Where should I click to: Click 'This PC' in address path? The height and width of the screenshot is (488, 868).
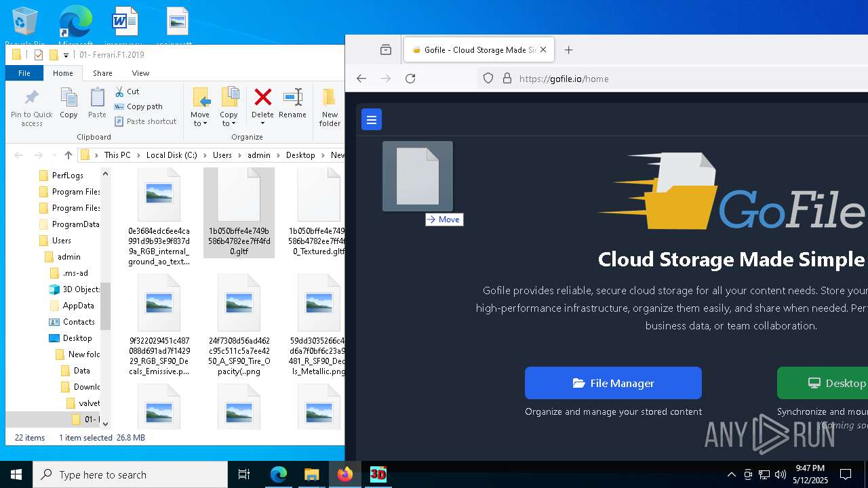point(117,155)
